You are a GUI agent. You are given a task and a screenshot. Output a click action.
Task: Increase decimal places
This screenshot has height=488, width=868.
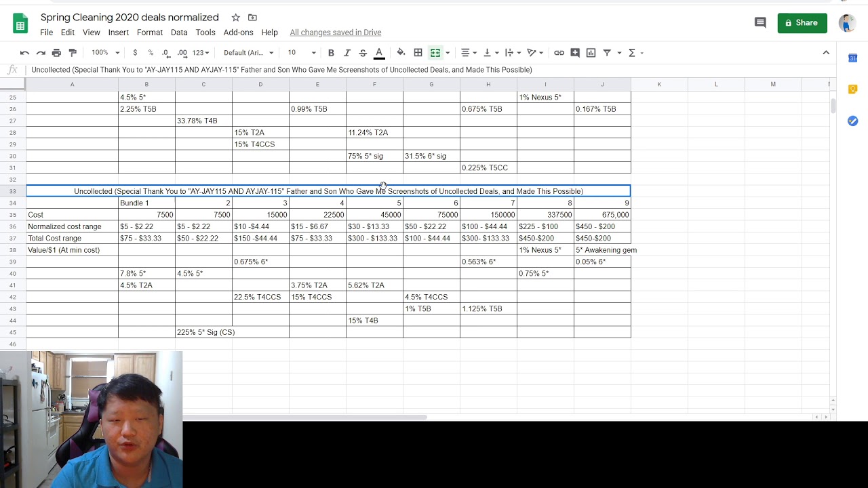[x=182, y=53]
